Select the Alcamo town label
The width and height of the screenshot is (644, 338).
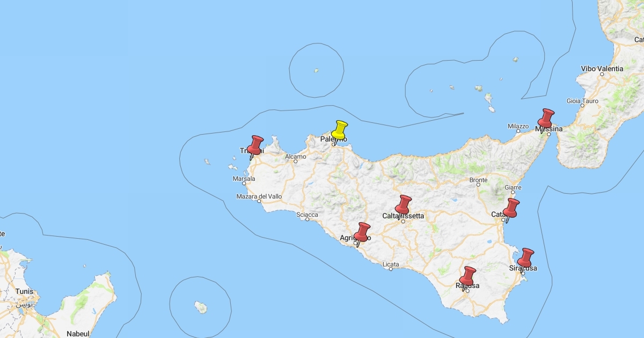[x=295, y=157]
